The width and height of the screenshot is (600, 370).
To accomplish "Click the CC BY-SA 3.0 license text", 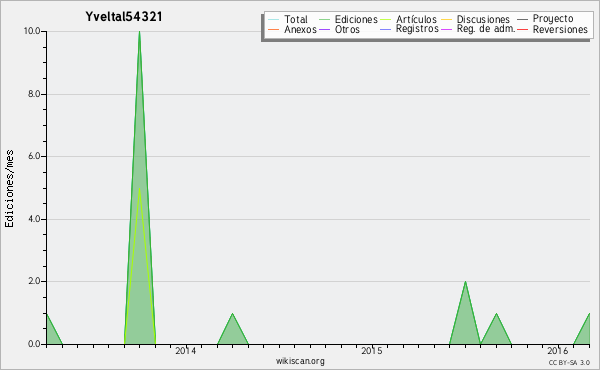I will [x=569, y=362].
